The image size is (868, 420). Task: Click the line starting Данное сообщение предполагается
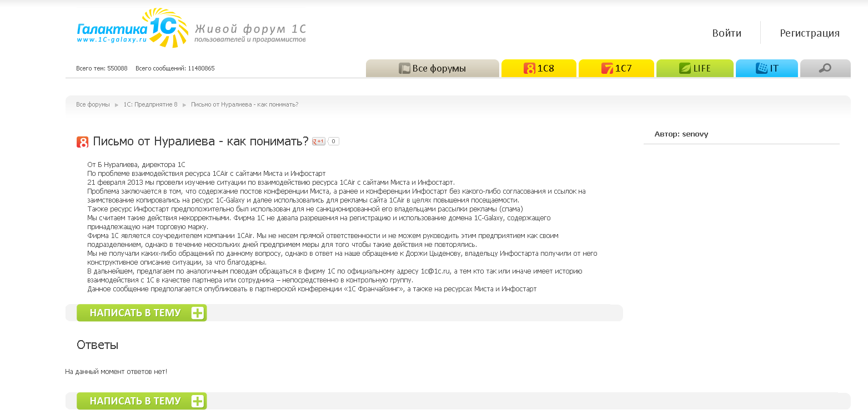pos(312,289)
